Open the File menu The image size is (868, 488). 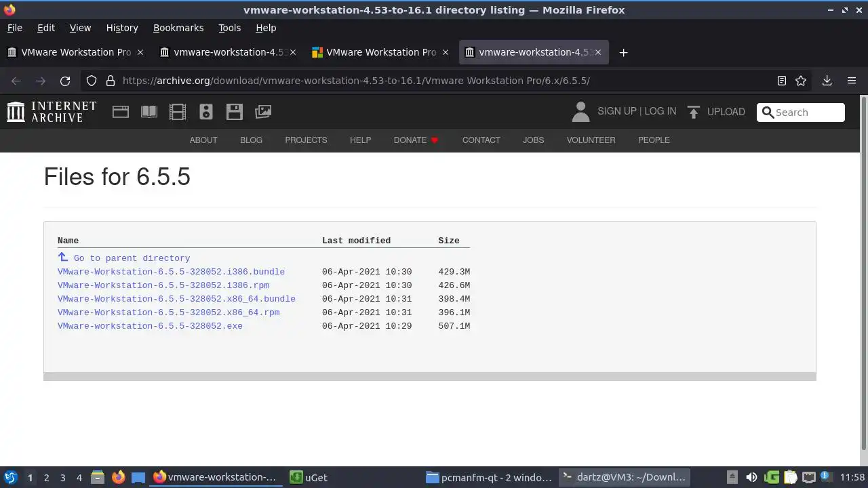click(x=14, y=28)
